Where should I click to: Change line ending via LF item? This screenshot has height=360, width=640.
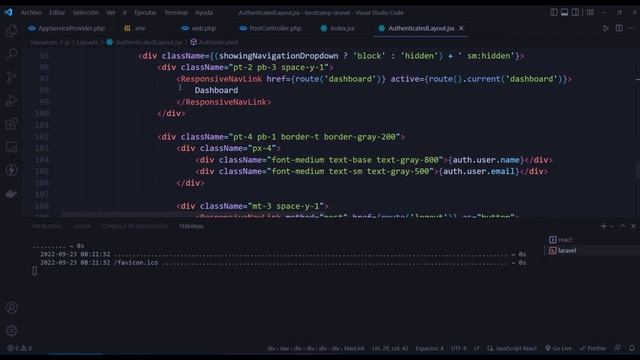click(x=476, y=348)
